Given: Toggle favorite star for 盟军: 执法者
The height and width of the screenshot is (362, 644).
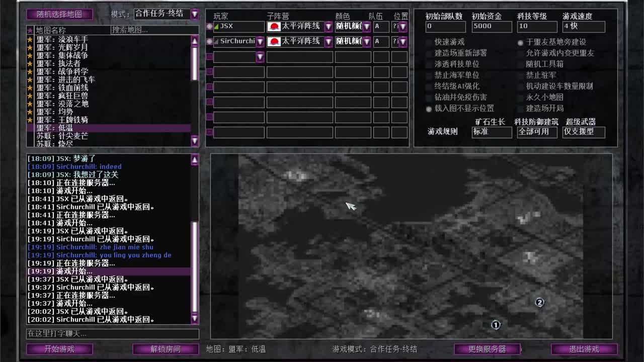Looking at the screenshot, I should (30, 63).
